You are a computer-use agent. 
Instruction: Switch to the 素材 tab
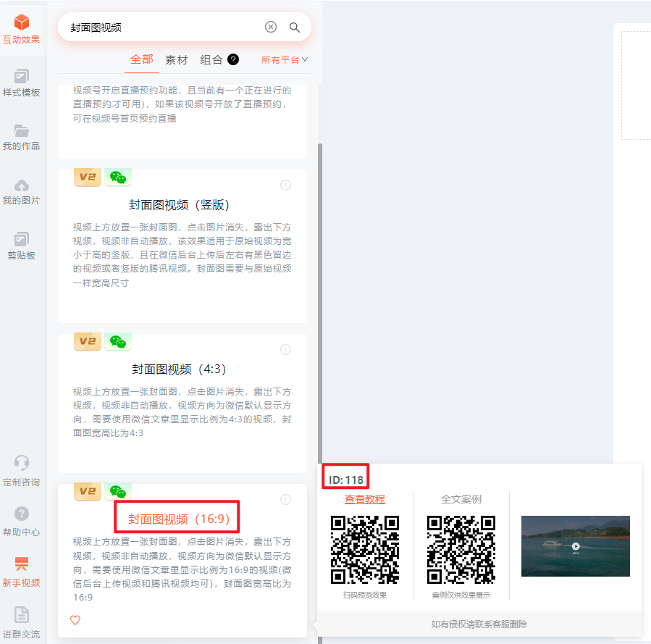tap(177, 60)
